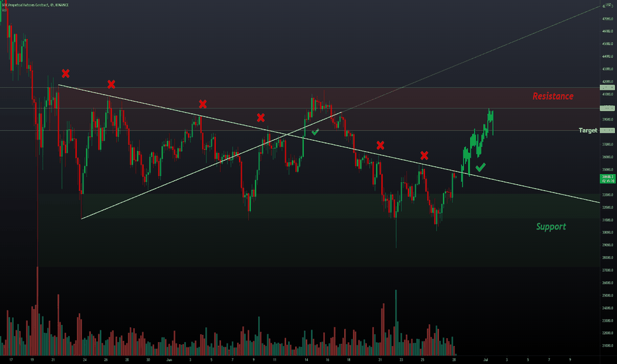Click the 24 date label on time axis

click(x=85, y=359)
